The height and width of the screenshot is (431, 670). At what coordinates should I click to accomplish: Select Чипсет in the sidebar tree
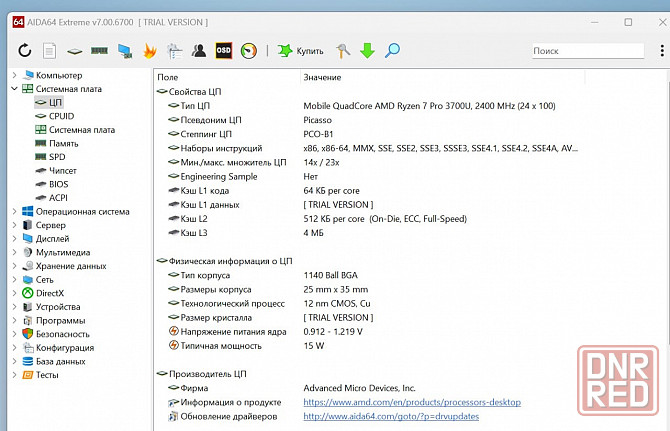coord(63,171)
